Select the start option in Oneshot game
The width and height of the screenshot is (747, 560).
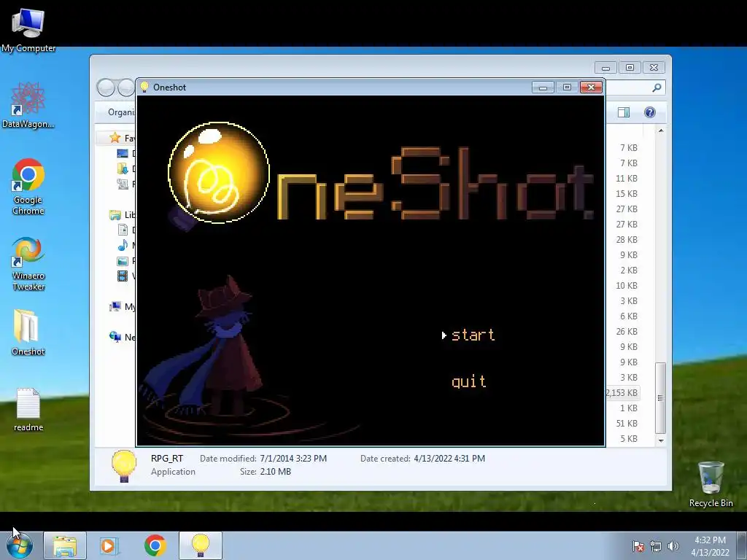[473, 335]
